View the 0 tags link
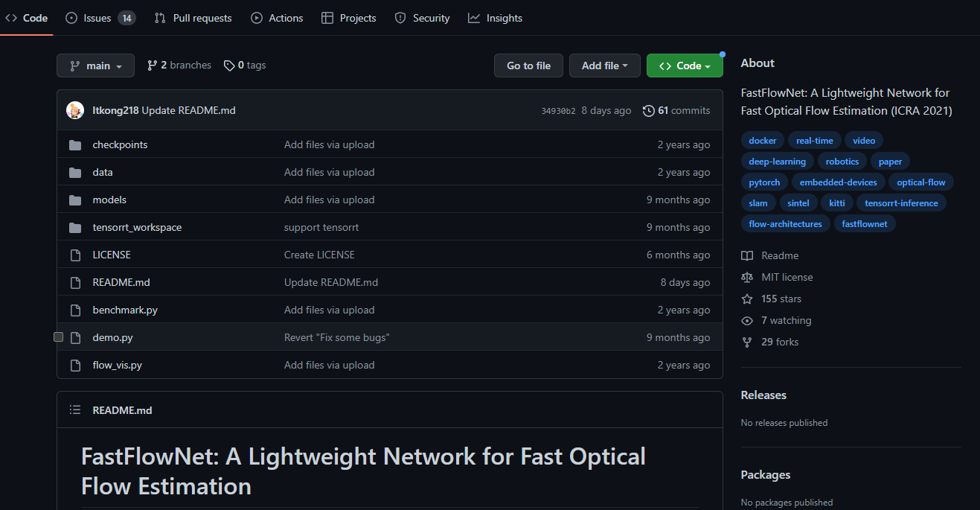The height and width of the screenshot is (510, 980). (245, 66)
